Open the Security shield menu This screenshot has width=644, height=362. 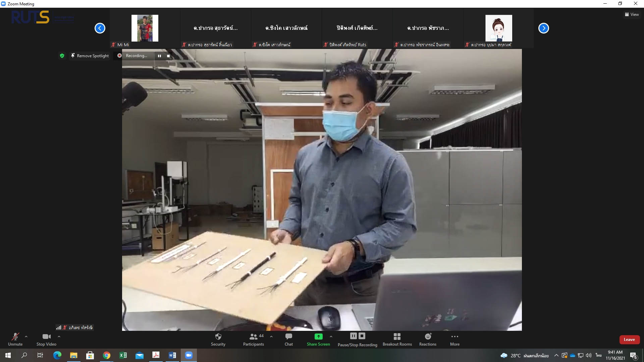point(218,339)
